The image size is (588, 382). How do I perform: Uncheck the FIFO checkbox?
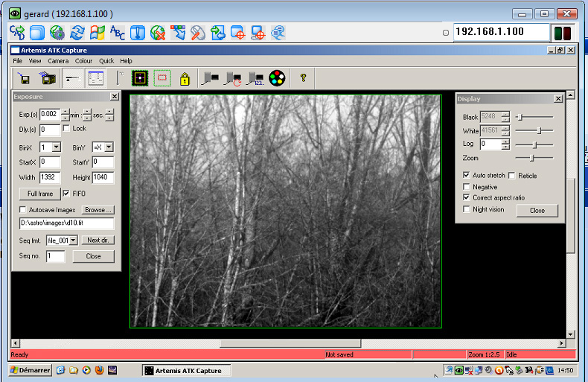pos(66,194)
